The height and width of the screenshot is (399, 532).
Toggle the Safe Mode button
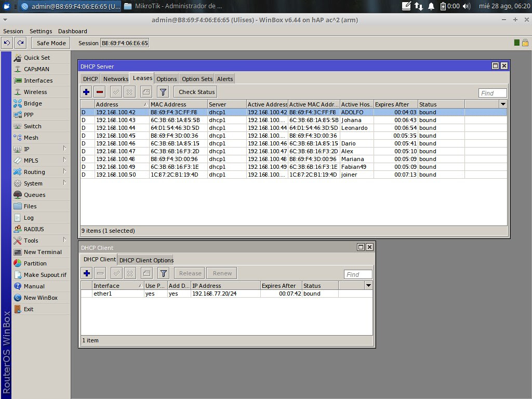(51, 43)
